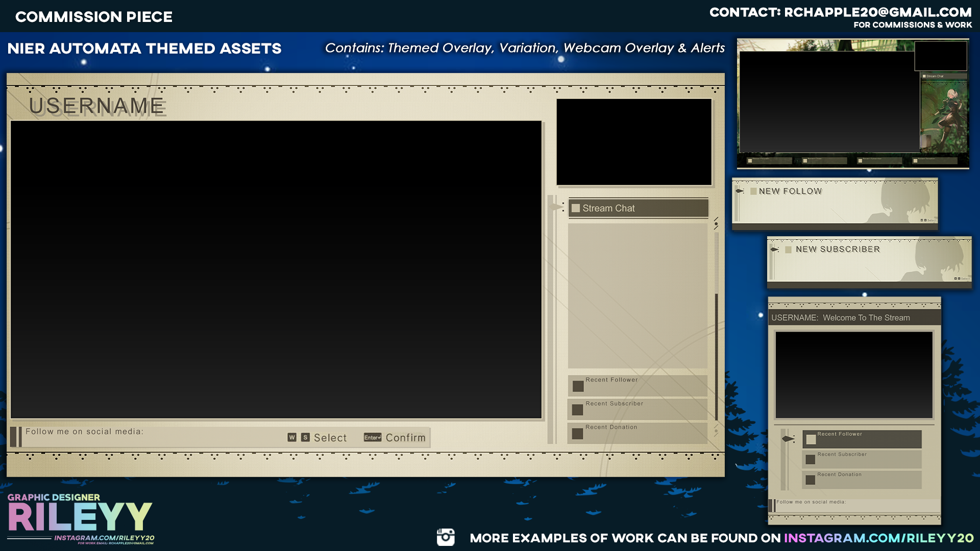Click pointer arrow in webcam overlay panel
The image size is (980, 551).
[x=788, y=439]
